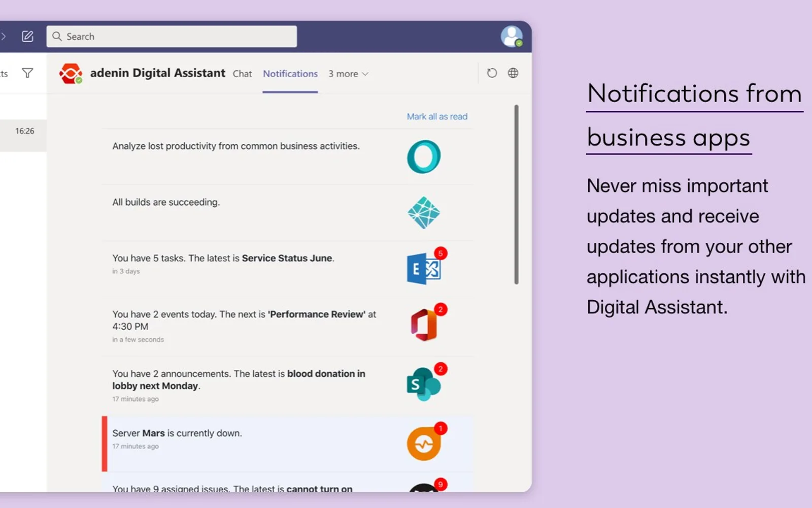The width and height of the screenshot is (812, 508).
Task: Click the Exchange tasks icon
Action: (424, 269)
